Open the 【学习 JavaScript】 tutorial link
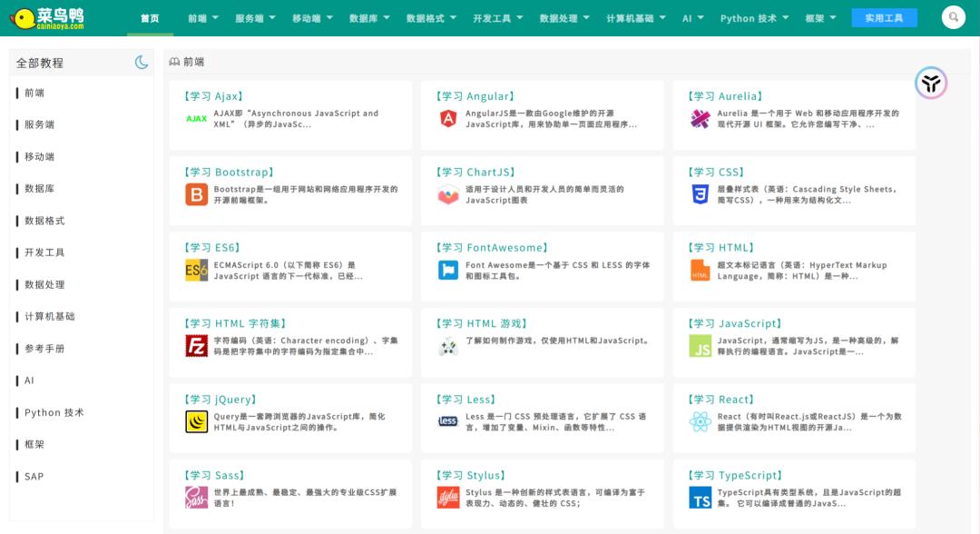 tap(735, 323)
